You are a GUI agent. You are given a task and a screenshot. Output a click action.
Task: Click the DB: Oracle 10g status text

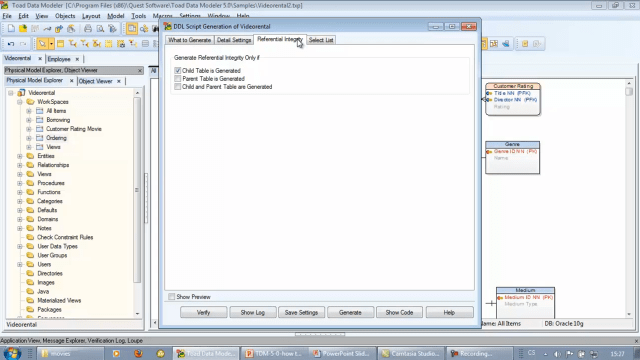(564, 324)
